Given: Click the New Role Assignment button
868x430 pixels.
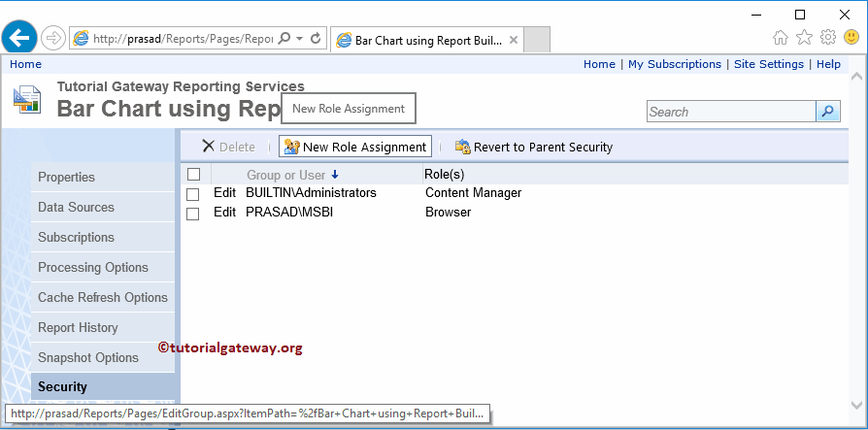Looking at the screenshot, I should click(354, 147).
